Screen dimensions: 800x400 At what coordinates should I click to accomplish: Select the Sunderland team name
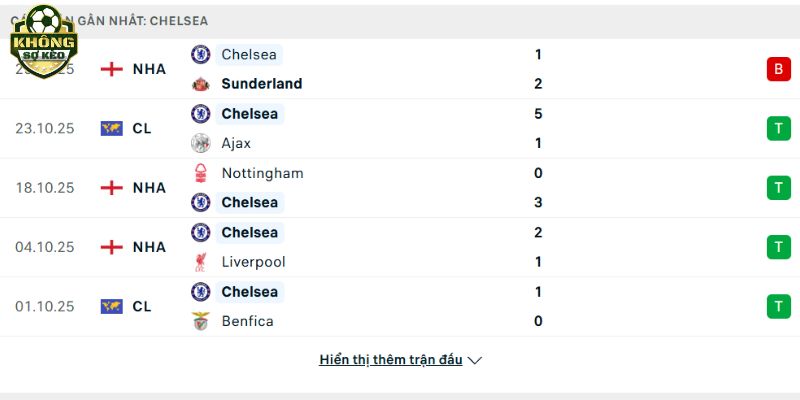(x=262, y=84)
